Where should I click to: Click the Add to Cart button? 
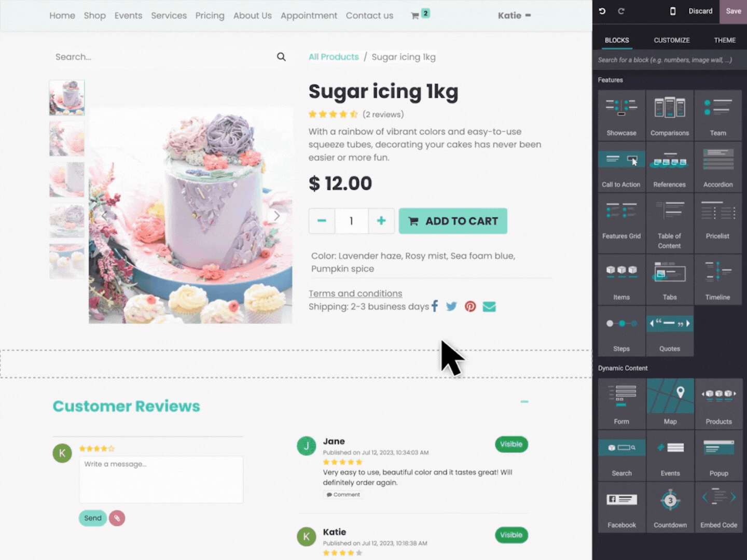(x=453, y=221)
